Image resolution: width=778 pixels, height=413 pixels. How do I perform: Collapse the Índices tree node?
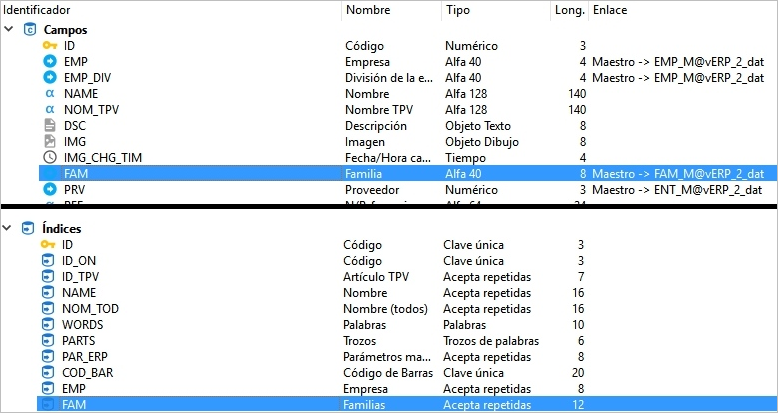(x=9, y=229)
